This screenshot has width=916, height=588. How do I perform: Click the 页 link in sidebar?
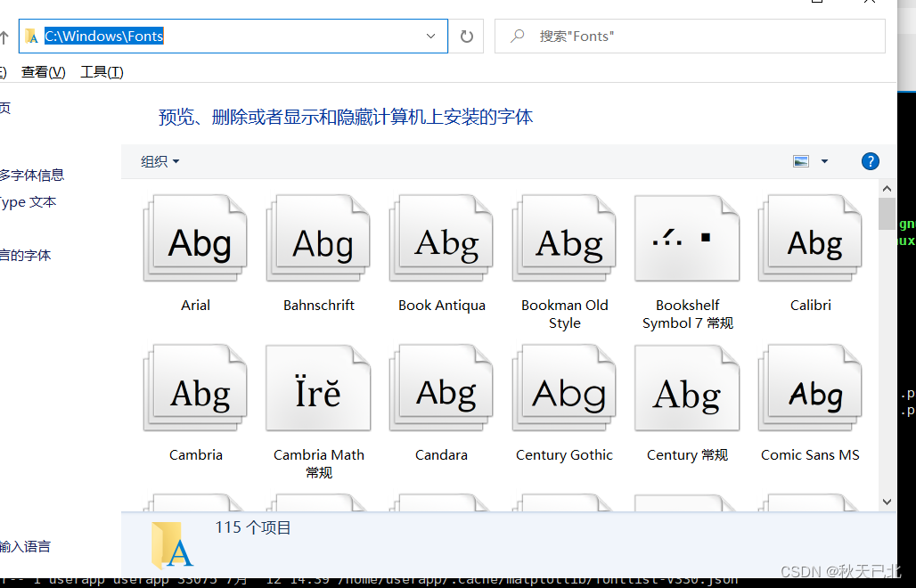pos(5,108)
